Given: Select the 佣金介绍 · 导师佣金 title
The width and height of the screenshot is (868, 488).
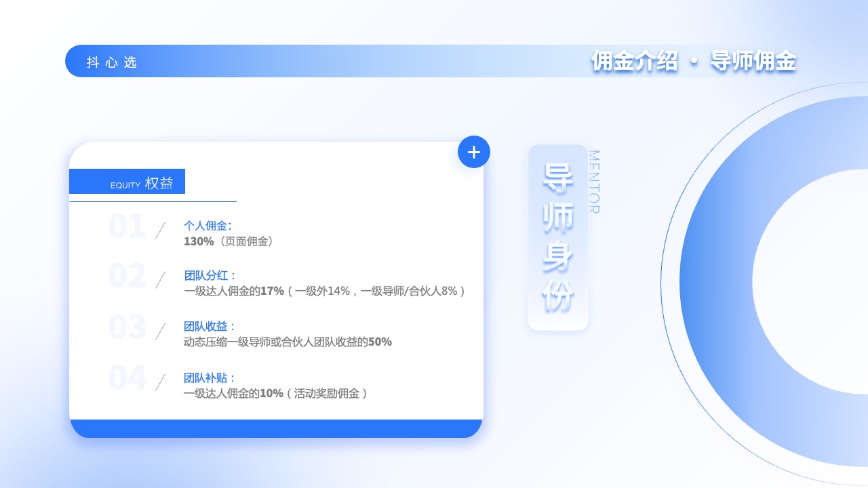Looking at the screenshot, I should (693, 61).
